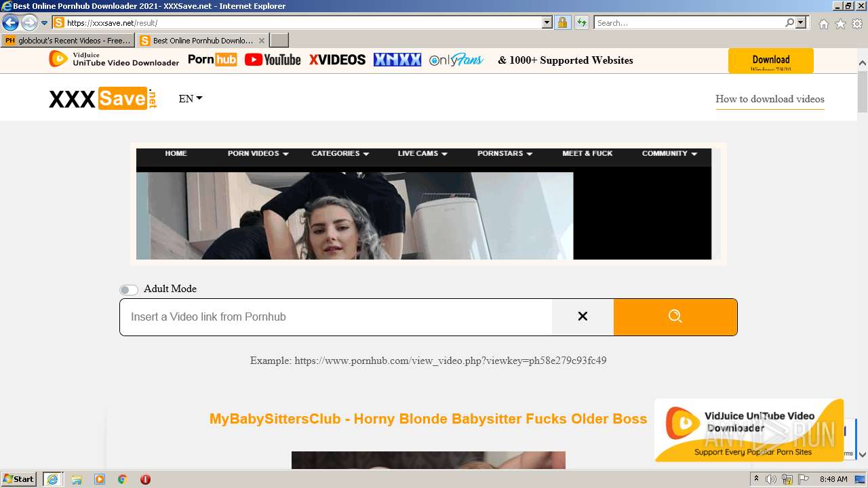The image size is (868, 488).
Task: Open the Windows Start button
Action: point(19,479)
